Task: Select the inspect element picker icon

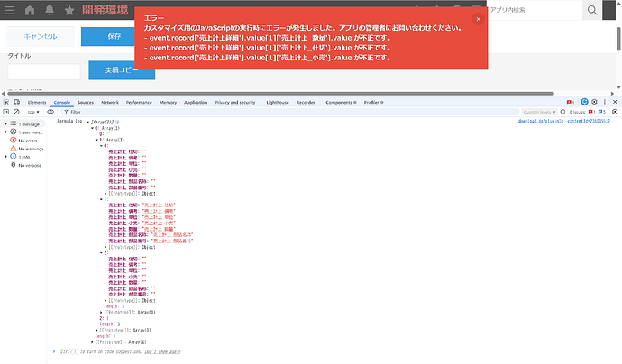Action: pyautogui.click(x=7, y=104)
